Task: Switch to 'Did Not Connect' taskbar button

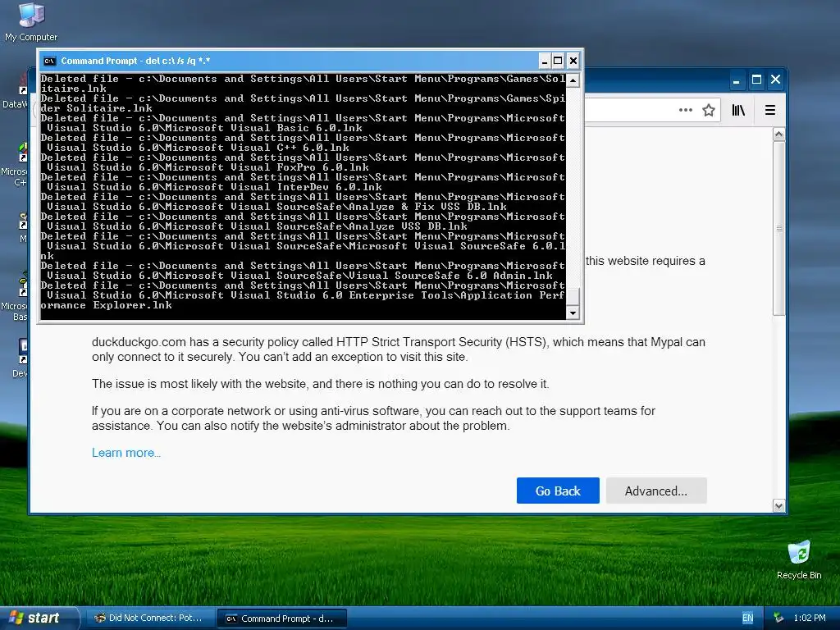Action: click(x=150, y=619)
